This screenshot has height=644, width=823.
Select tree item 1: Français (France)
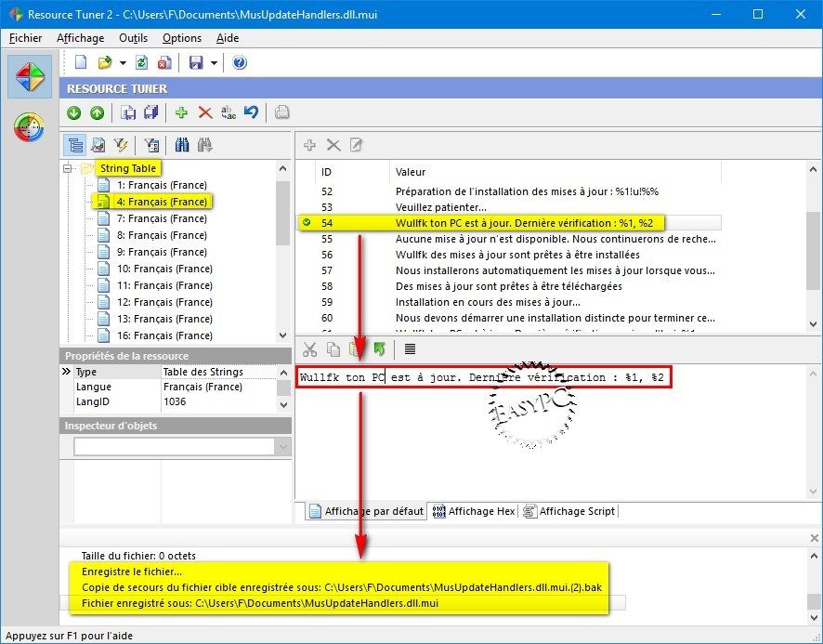tap(162, 185)
